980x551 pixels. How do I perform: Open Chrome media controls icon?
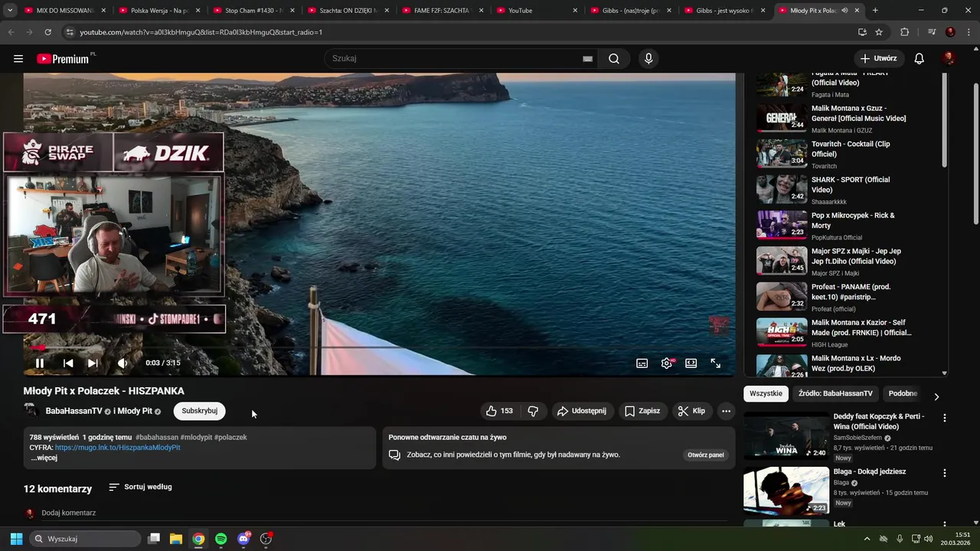coord(932,32)
